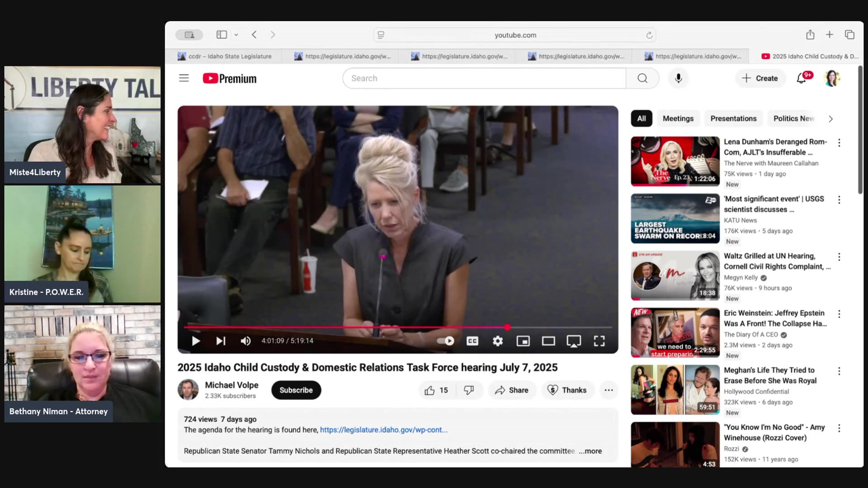Click Safari share icon in toolbar
The width and height of the screenshot is (868, 488).
(810, 35)
